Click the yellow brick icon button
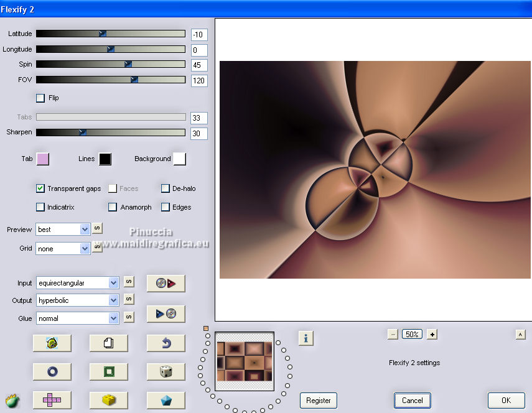532x413 pixels. (x=108, y=400)
